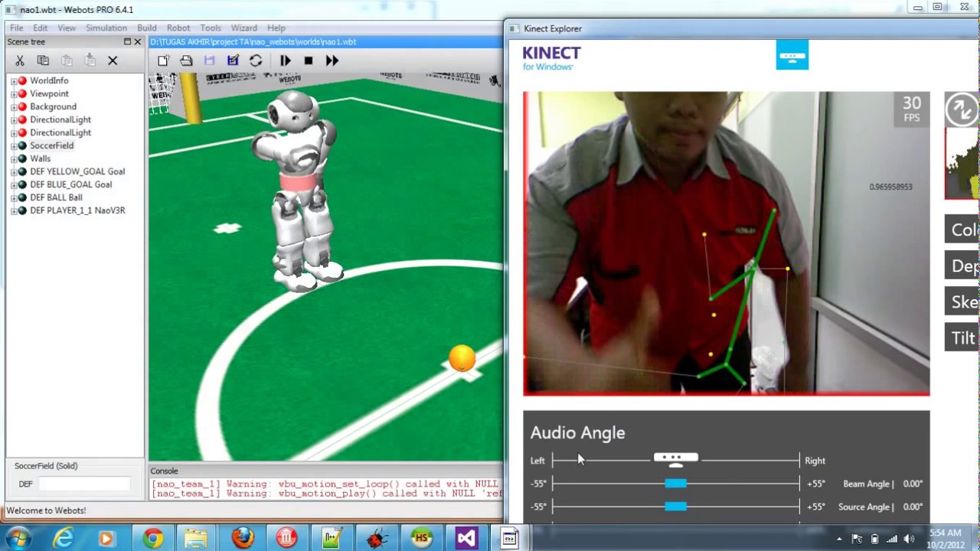Click the Depth (Dep) button in Kinect Explorer
Screen dimensions: 980x551
pyautogui.click(x=962, y=266)
